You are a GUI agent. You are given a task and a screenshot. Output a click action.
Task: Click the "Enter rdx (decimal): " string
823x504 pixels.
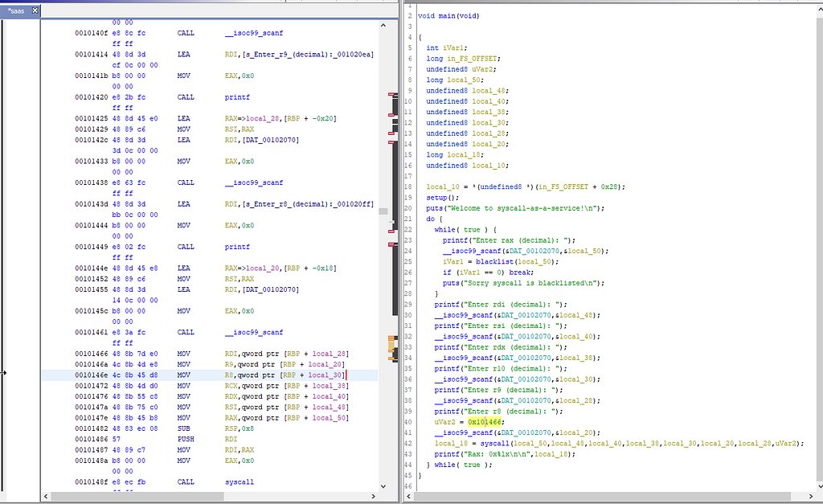pos(511,347)
